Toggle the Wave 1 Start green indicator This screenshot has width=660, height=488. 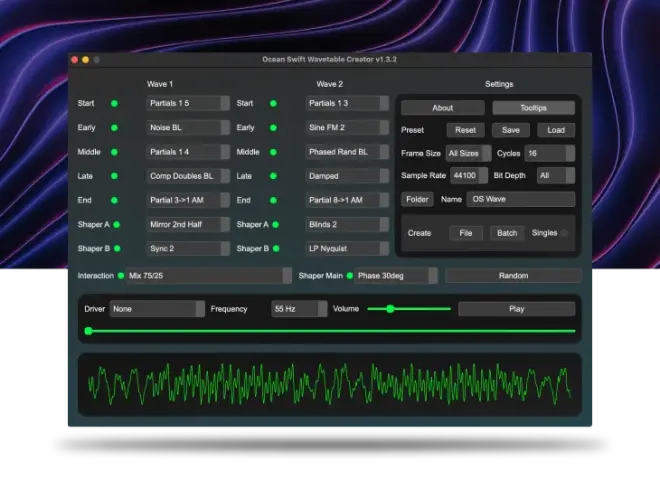[x=114, y=103]
